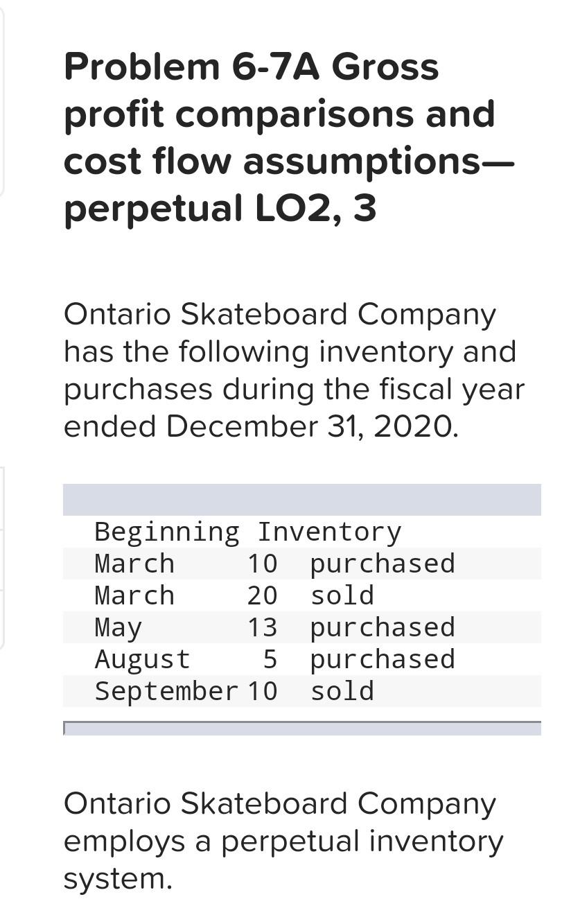The height and width of the screenshot is (924, 562).
Task: Click "sold" in the March 20 row
Action: tap(342, 595)
